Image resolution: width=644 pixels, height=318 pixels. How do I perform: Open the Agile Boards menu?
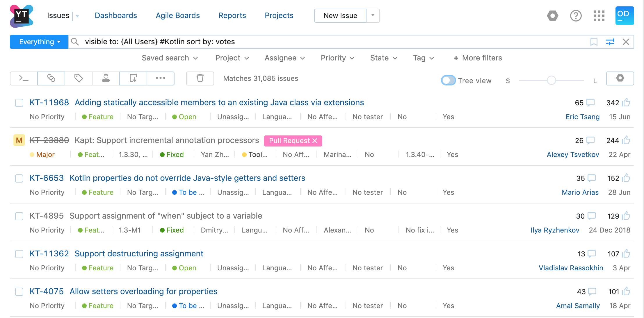pos(177,15)
